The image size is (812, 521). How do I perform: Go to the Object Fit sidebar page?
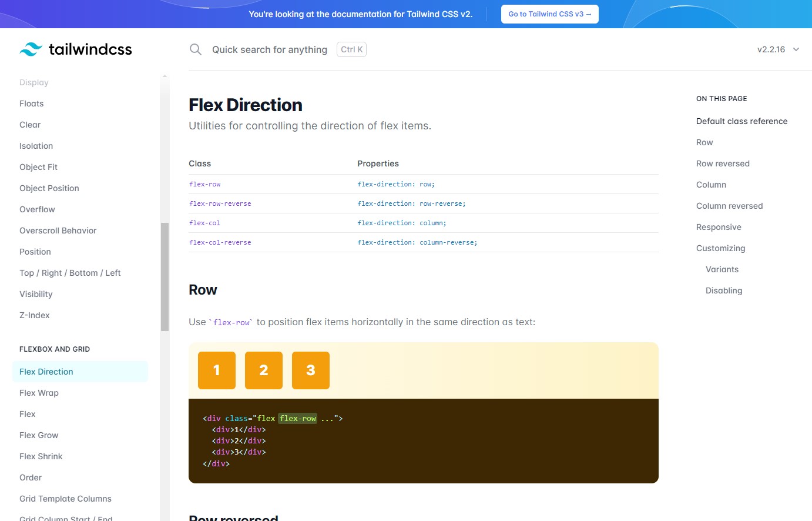tap(38, 167)
